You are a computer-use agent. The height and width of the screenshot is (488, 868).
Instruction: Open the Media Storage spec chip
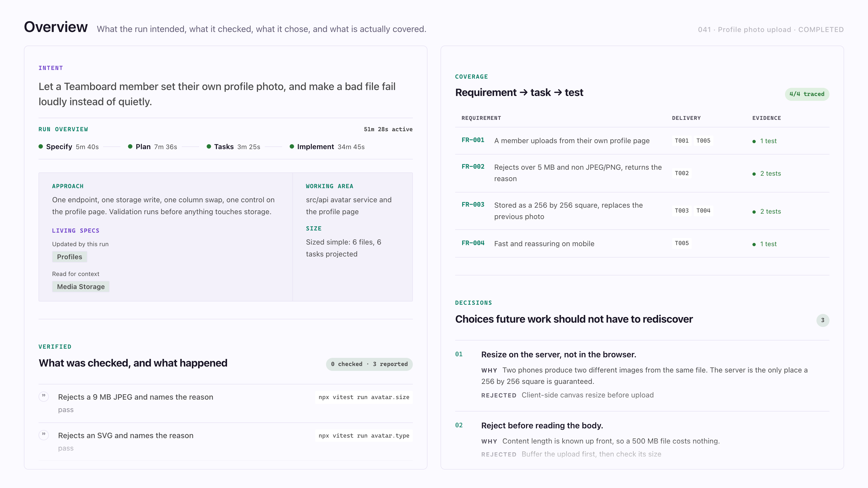pos(81,287)
